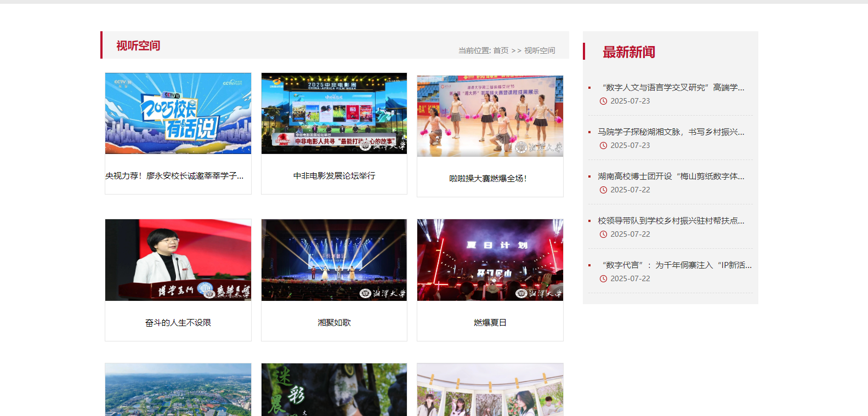This screenshot has height=416, width=868.
Task: Click the 中非电影发展论坛举行 title
Action: pyautogui.click(x=334, y=176)
